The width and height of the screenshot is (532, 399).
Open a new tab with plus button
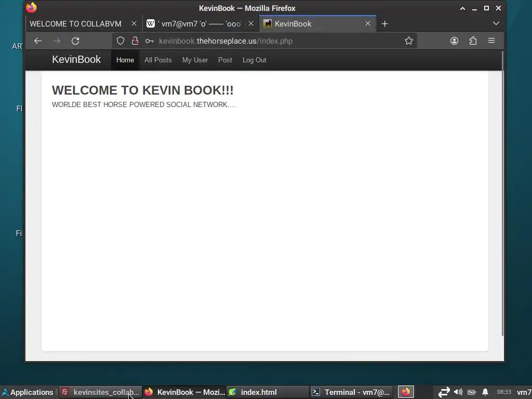coord(384,24)
